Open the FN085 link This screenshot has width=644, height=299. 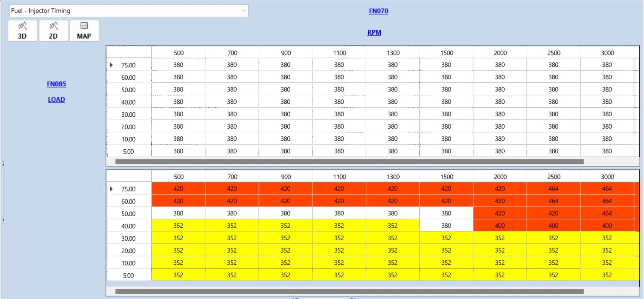pos(57,84)
